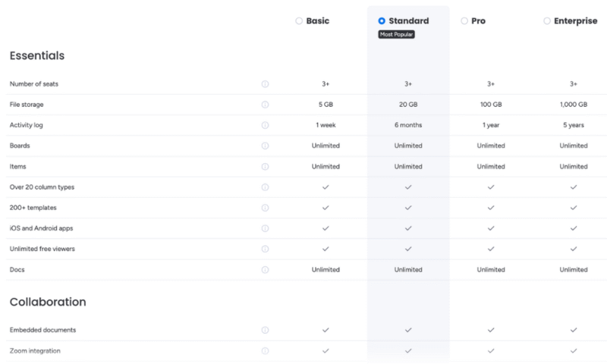
Task: Select the Standard plan radio button
Action: [x=382, y=21]
